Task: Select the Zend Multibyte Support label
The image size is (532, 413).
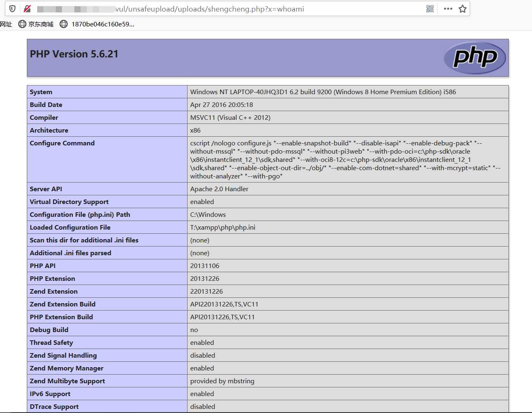Action: 67,381
